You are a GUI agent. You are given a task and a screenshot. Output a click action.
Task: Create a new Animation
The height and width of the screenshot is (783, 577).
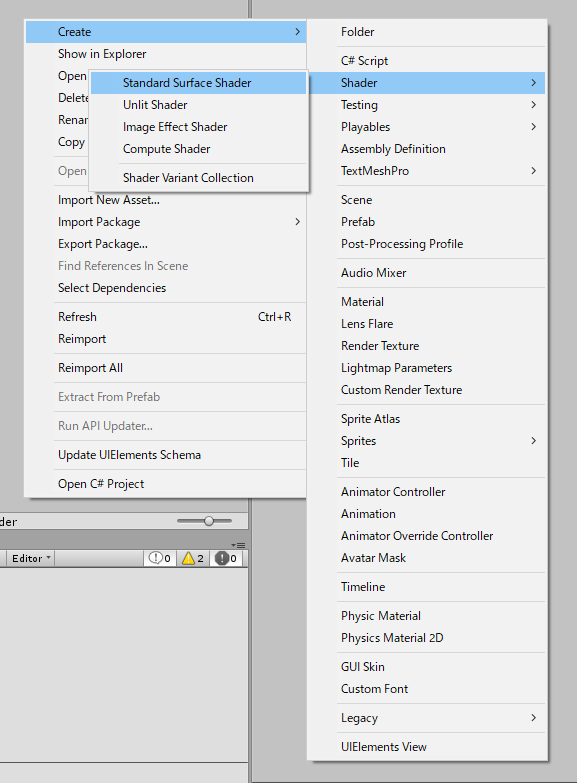coord(427,513)
